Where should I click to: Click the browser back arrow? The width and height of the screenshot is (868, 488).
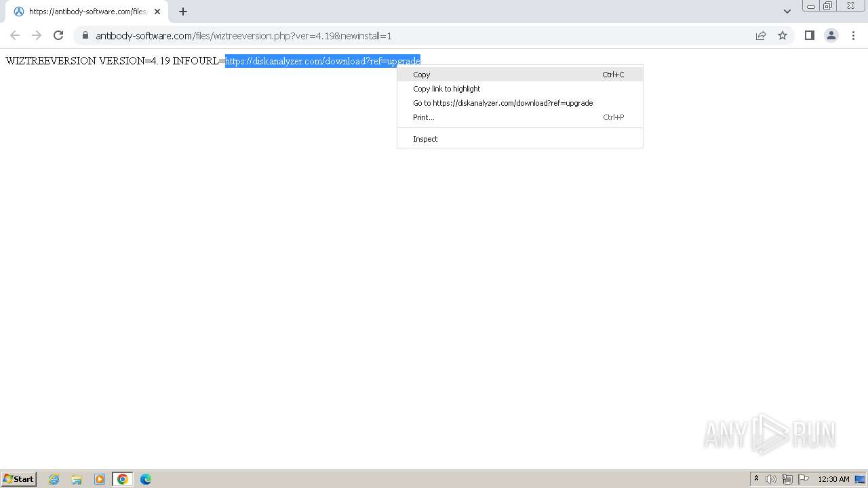click(x=15, y=35)
